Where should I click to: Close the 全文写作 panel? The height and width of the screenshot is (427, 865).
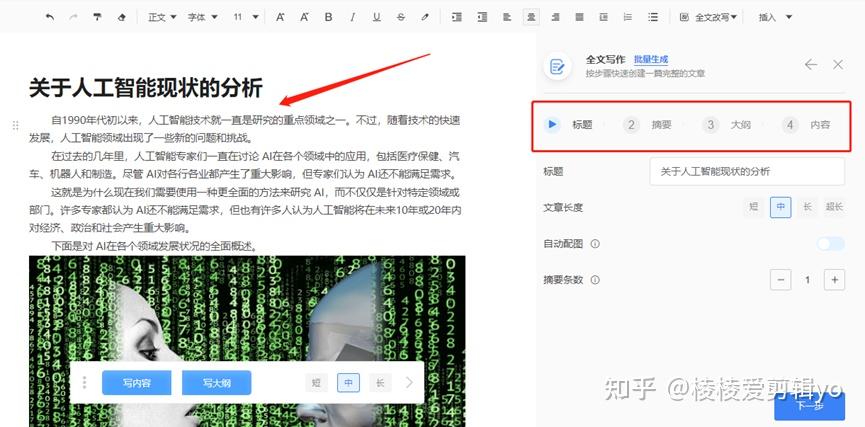[x=838, y=65]
